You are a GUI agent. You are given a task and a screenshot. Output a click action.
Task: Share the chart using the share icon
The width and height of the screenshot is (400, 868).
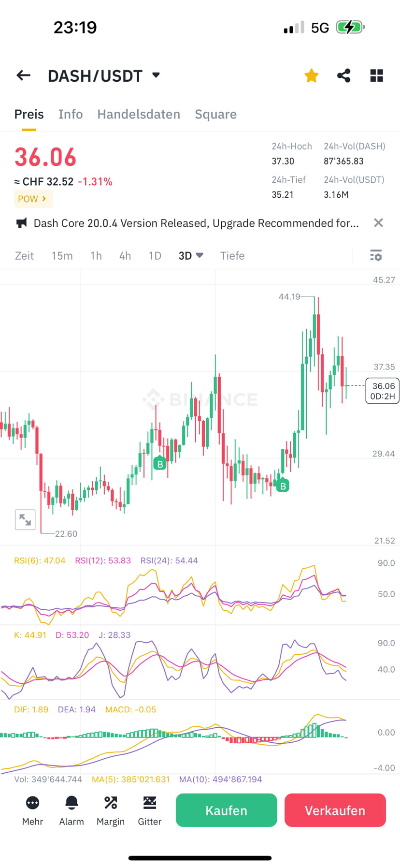coord(343,75)
